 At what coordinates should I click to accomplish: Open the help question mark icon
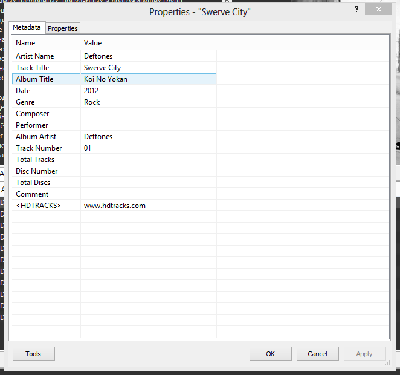coord(356,9)
